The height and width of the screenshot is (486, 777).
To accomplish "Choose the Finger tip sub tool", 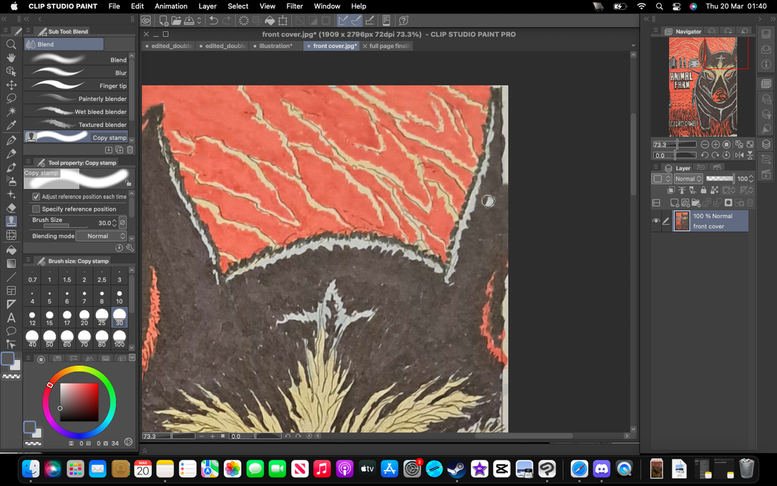I will tap(76, 86).
